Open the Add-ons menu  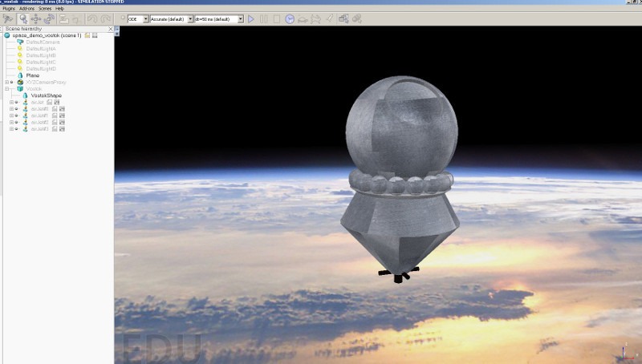(x=27, y=8)
